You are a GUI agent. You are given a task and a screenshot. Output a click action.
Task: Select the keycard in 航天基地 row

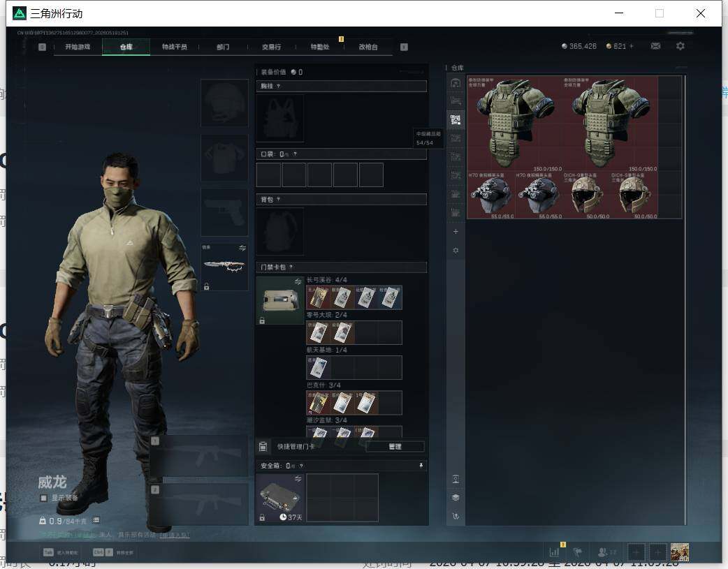coord(319,367)
